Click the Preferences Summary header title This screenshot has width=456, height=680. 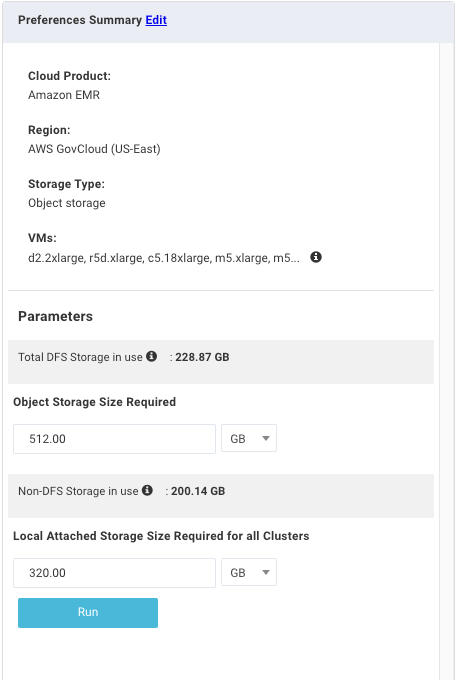pos(80,20)
